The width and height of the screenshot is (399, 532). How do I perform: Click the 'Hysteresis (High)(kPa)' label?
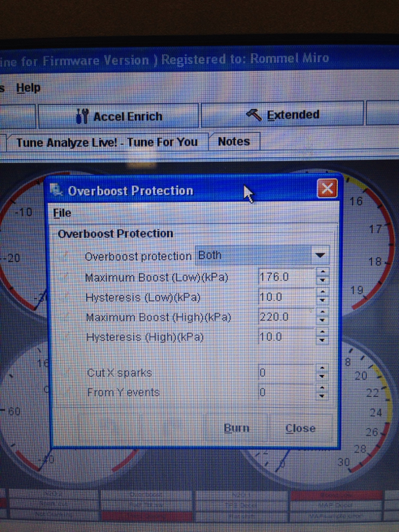click(144, 337)
